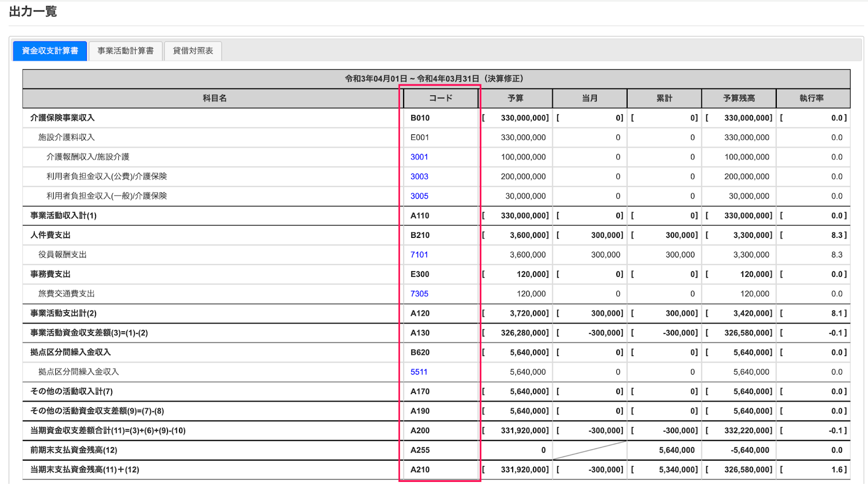The image size is (868, 484).
Task: Open account code link 3001
Action: [419, 157]
